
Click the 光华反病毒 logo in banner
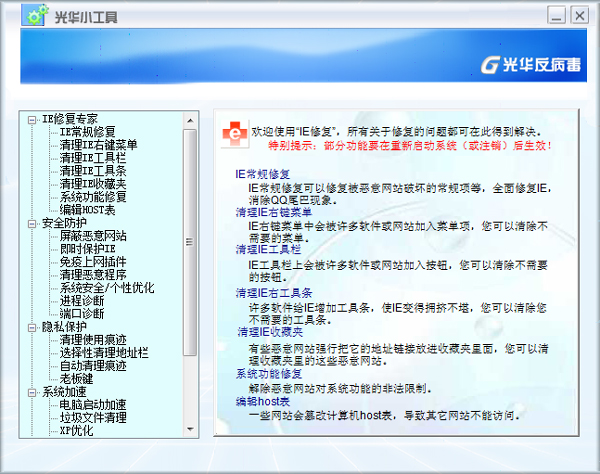(x=531, y=64)
